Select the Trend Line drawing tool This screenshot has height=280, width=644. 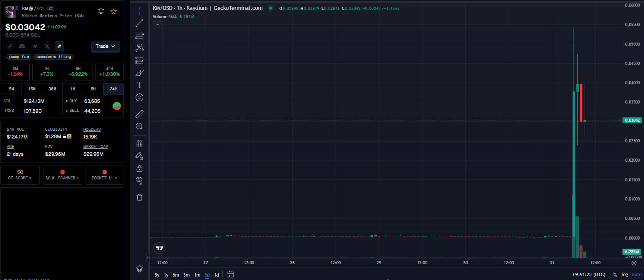coord(139,23)
